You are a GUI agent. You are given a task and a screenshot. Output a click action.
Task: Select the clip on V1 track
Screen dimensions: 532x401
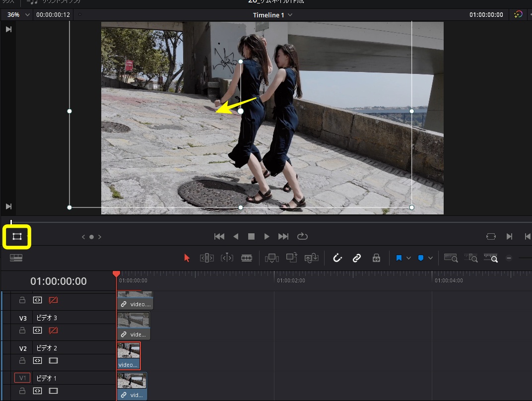click(x=132, y=386)
